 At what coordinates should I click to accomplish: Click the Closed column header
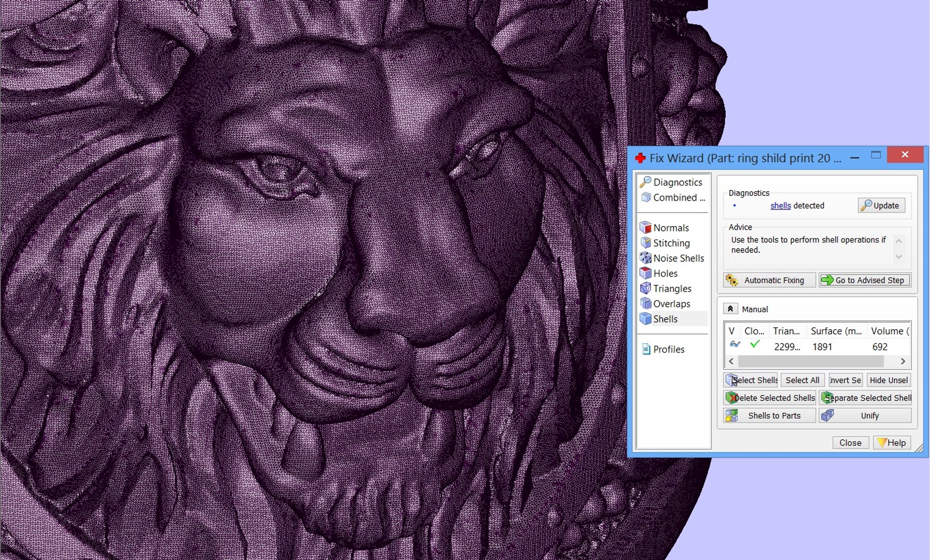pos(754,331)
